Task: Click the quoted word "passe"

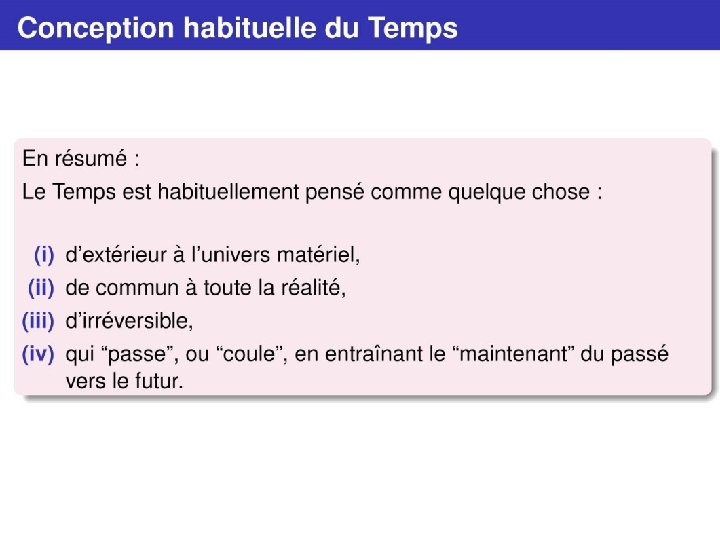Action: 139,354
